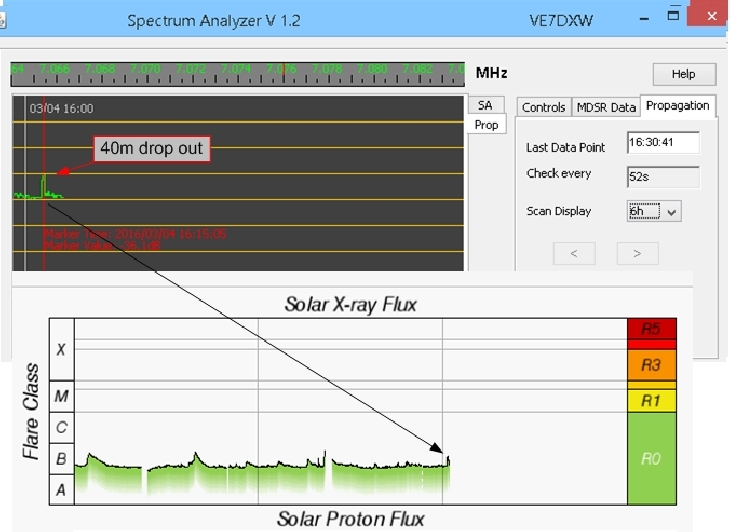730x532 pixels.
Task: Select the yellow R1 scale block
Action: [651, 400]
